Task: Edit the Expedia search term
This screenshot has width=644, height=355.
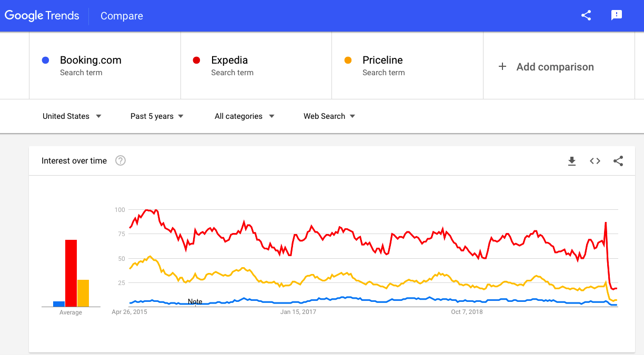Action: (229, 60)
